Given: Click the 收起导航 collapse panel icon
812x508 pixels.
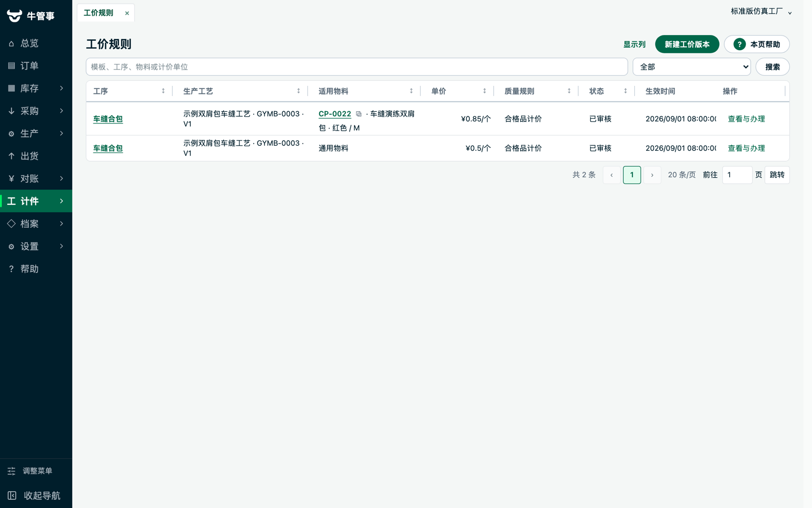Looking at the screenshot, I should (x=12, y=495).
